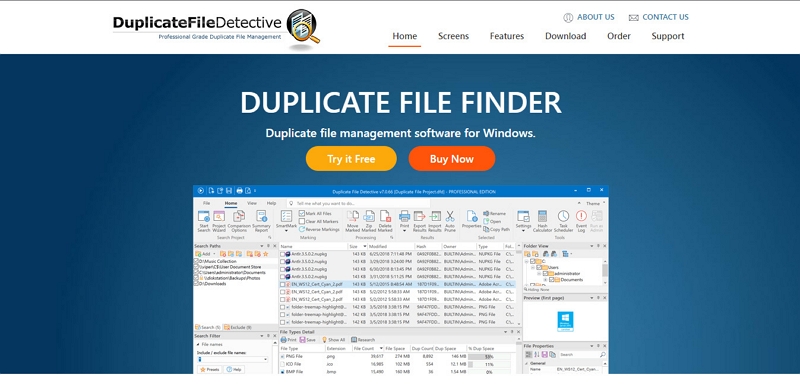This screenshot has width=800, height=384.
Task: Open the SmartMark dropdown tool
Action: [286, 220]
